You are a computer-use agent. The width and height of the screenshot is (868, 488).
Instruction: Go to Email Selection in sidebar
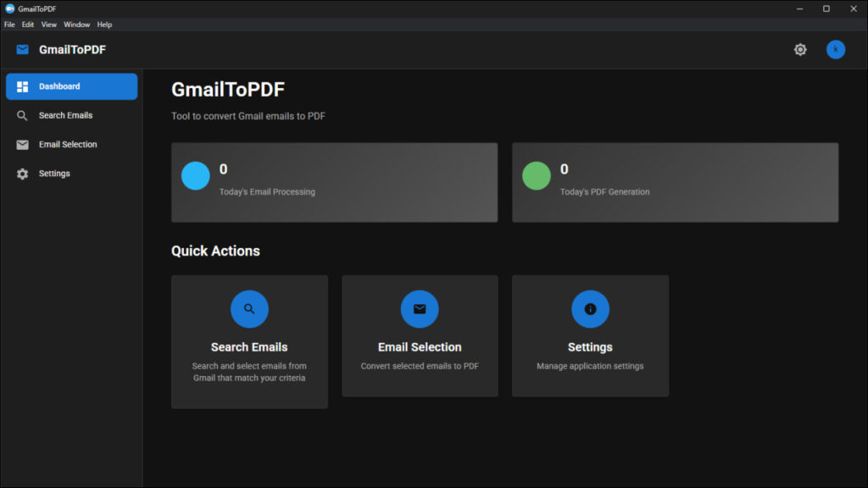click(71, 145)
